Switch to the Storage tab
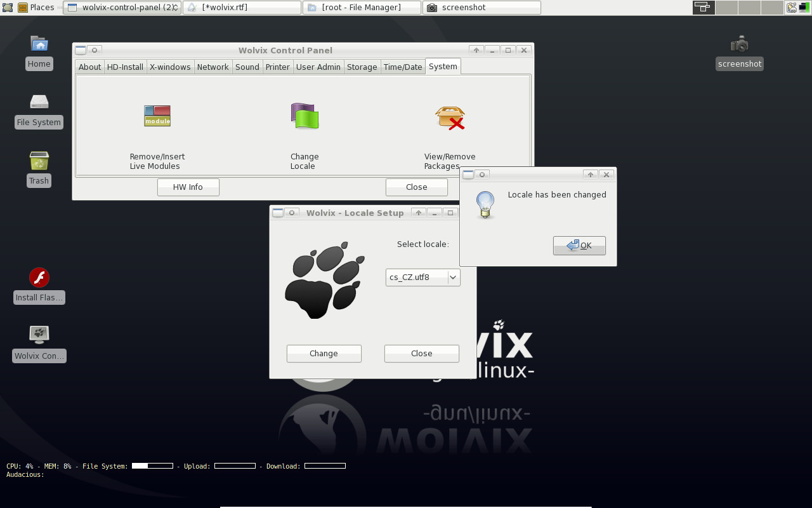812x508 pixels. pos(362,67)
